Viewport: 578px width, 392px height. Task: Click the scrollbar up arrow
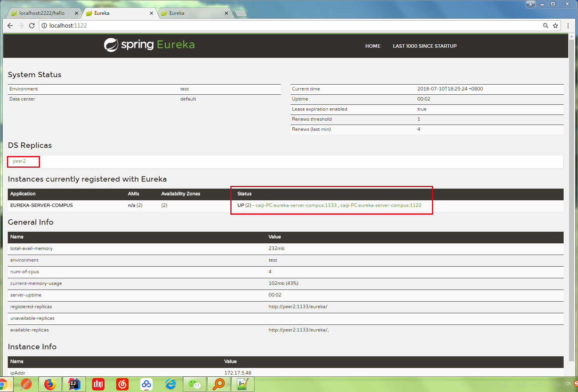click(x=571, y=36)
